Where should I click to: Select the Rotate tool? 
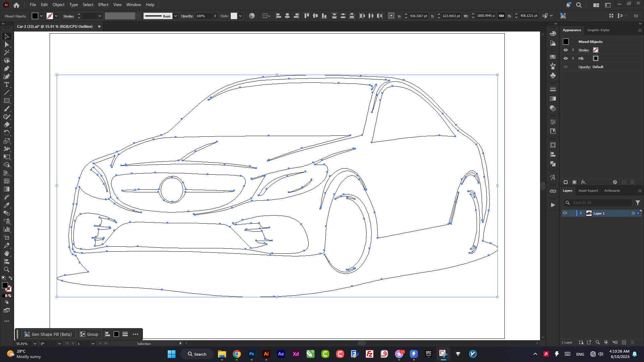[6, 133]
